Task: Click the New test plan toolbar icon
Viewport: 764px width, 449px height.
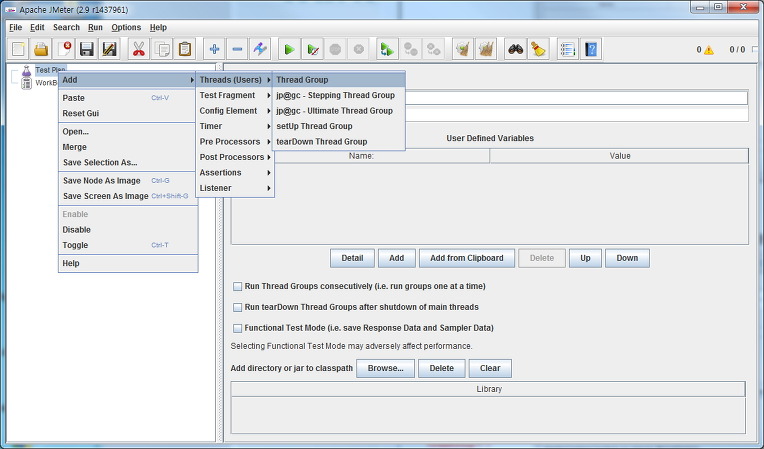Action: pyautogui.click(x=19, y=49)
